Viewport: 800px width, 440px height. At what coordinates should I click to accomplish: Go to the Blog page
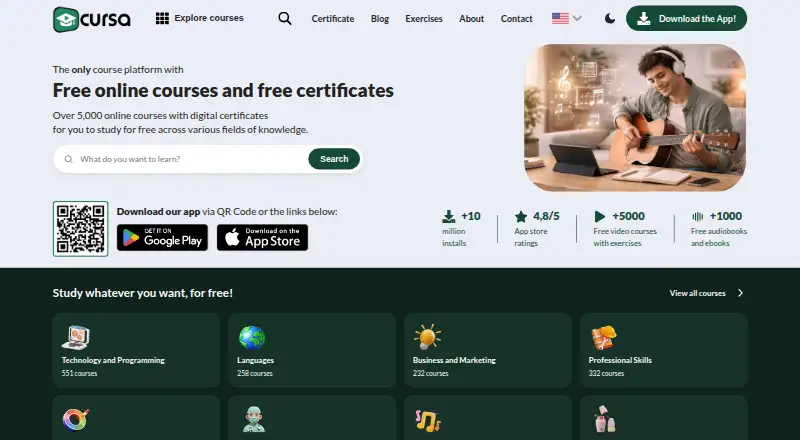(380, 19)
